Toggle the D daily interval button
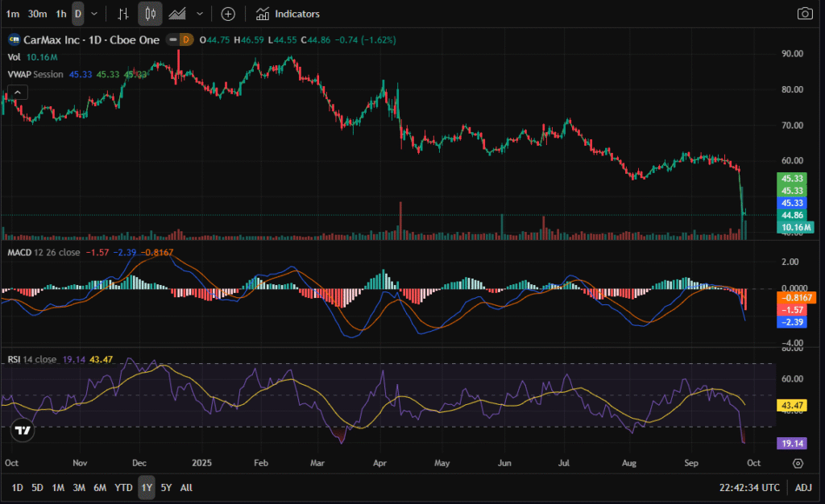This screenshot has width=825, height=504. coord(77,14)
